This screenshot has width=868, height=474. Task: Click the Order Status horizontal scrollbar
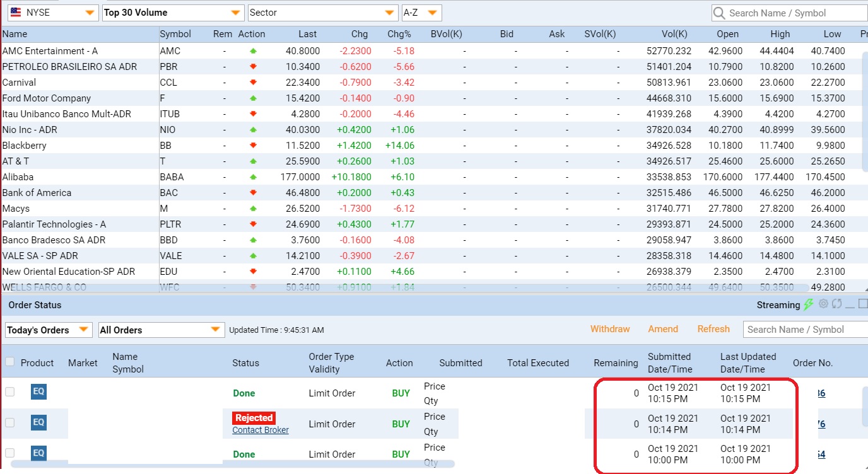[233, 464]
